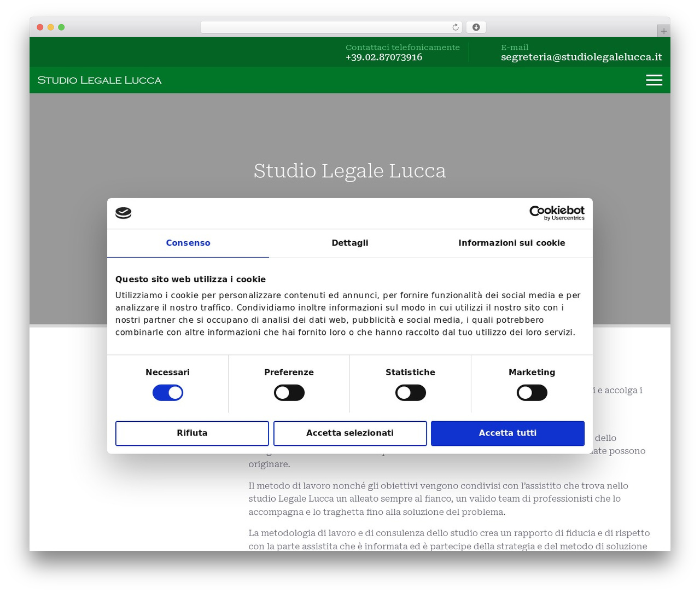Screen dimensions: 700x593
Task: Enable the Marketing cookies switch
Action: [x=532, y=393]
